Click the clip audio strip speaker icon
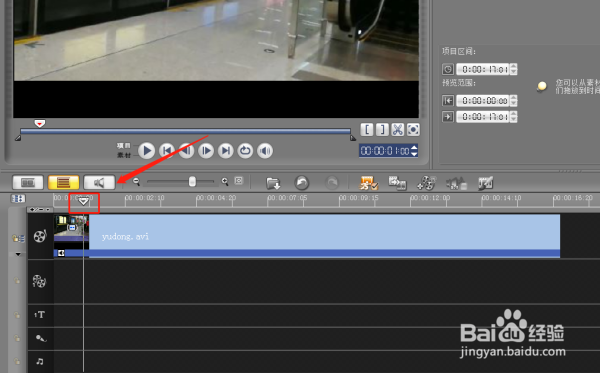The width and height of the screenshot is (600, 373). [61, 253]
